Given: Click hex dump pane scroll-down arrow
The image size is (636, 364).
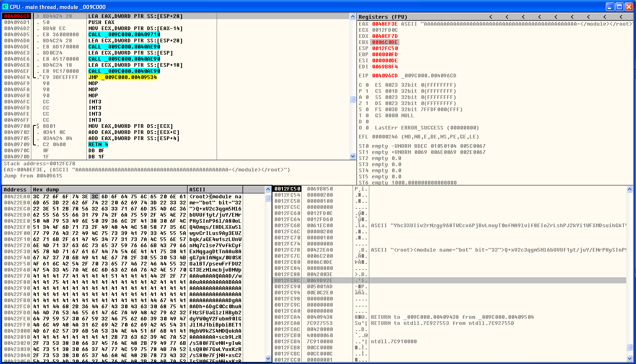Looking at the screenshot, I should pyautogui.click(x=268, y=358).
